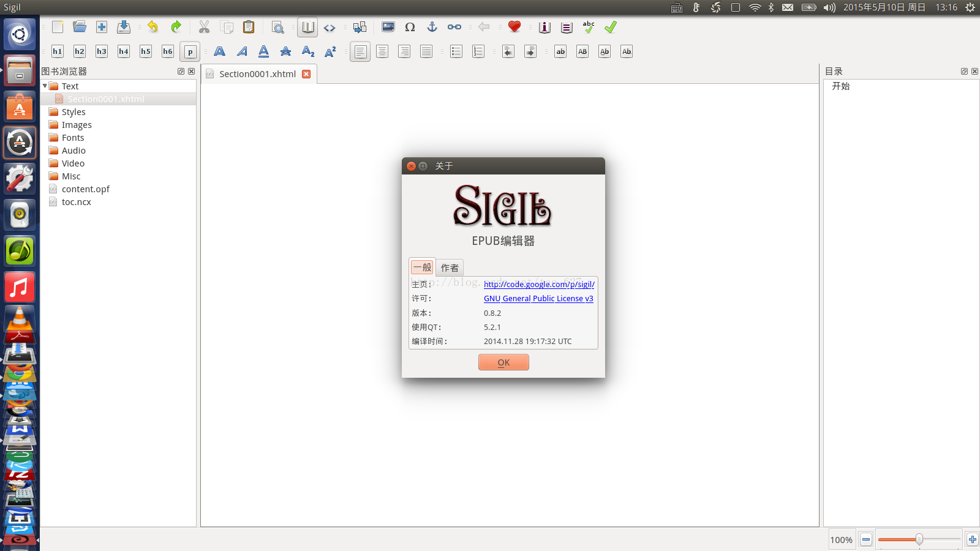Run spellcheck on the book

coord(589,27)
